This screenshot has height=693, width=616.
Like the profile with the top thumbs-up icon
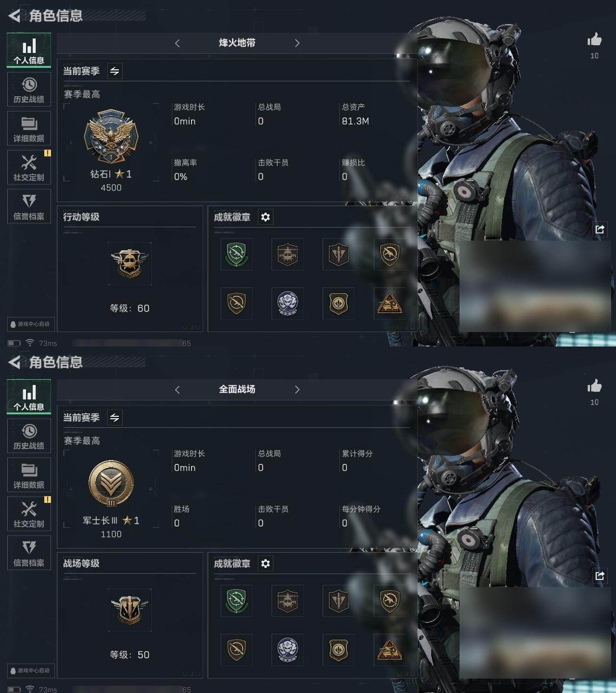tap(594, 39)
